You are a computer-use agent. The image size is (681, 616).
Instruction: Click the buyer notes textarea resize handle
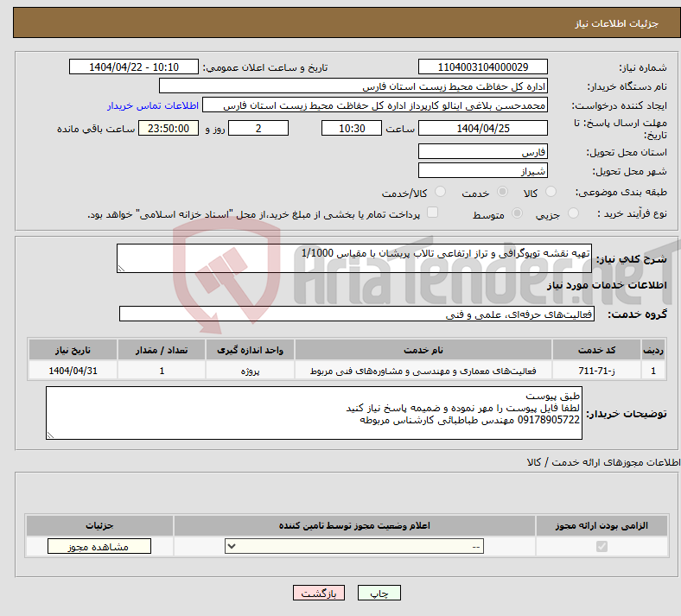50,435
